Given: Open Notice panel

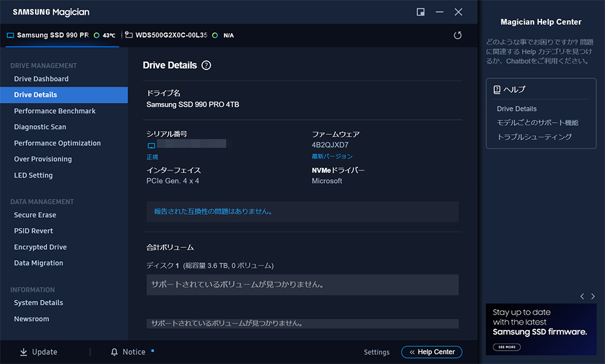Looking at the screenshot, I should [x=128, y=352].
